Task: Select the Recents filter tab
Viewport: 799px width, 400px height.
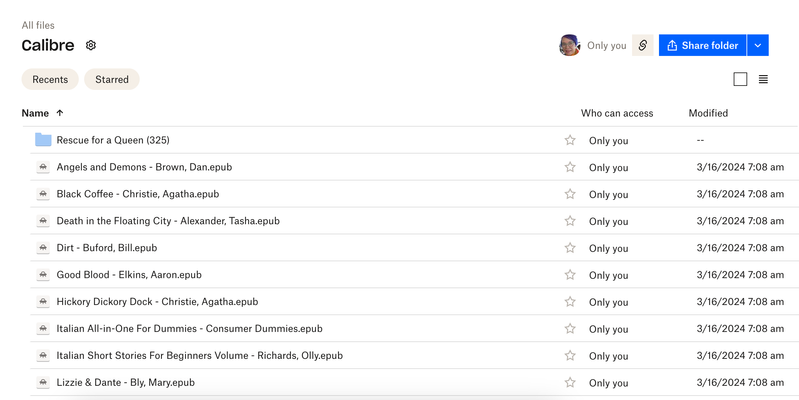Action: pyautogui.click(x=50, y=80)
